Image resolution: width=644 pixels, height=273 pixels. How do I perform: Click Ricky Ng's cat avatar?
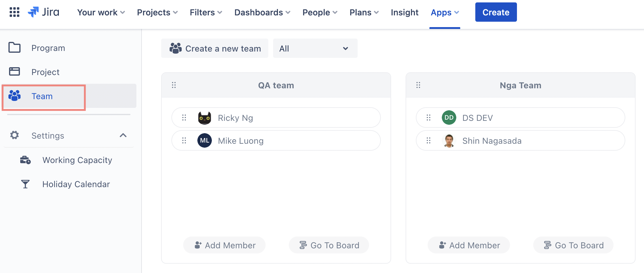tap(205, 118)
